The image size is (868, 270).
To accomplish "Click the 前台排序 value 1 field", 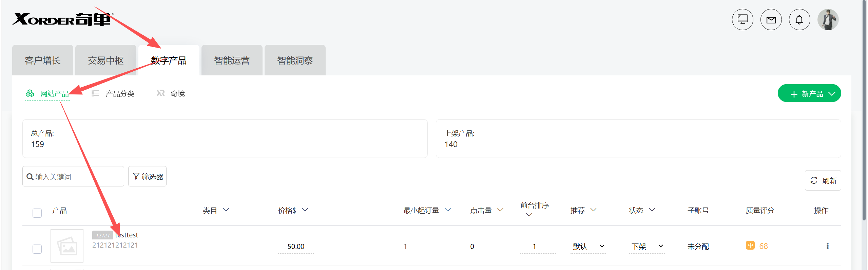I will click(x=538, y=247).
